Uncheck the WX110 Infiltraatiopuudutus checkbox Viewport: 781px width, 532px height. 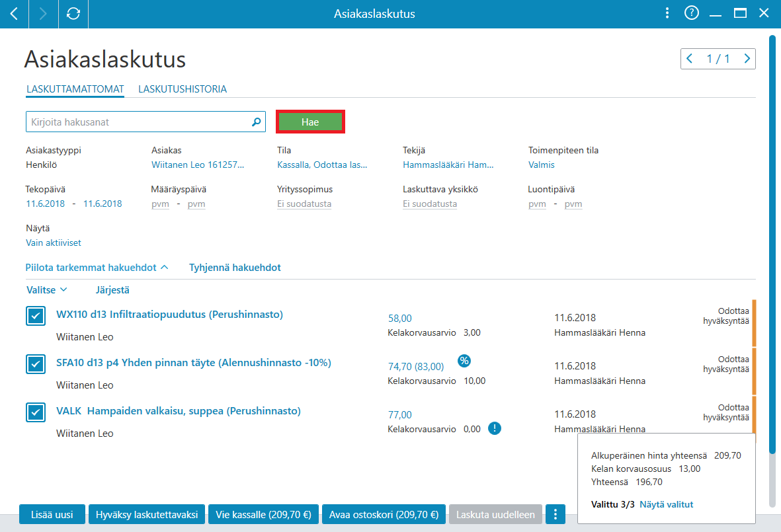(36, 315)
